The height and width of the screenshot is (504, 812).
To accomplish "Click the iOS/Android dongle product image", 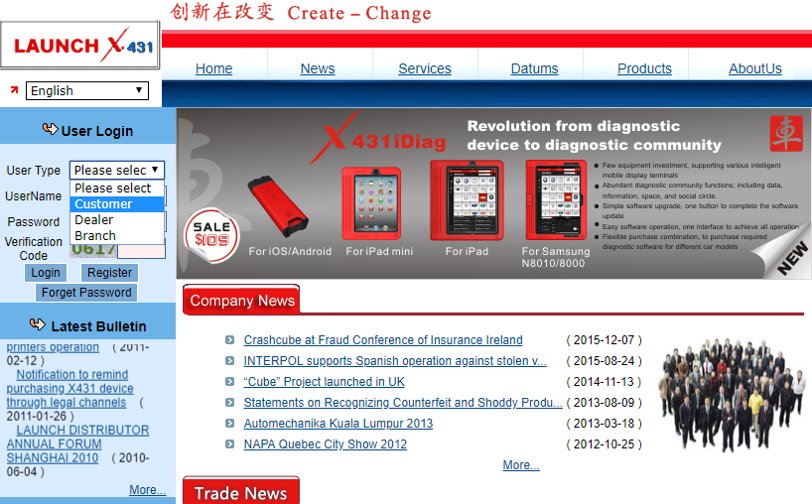I will [x=278, y=206].
